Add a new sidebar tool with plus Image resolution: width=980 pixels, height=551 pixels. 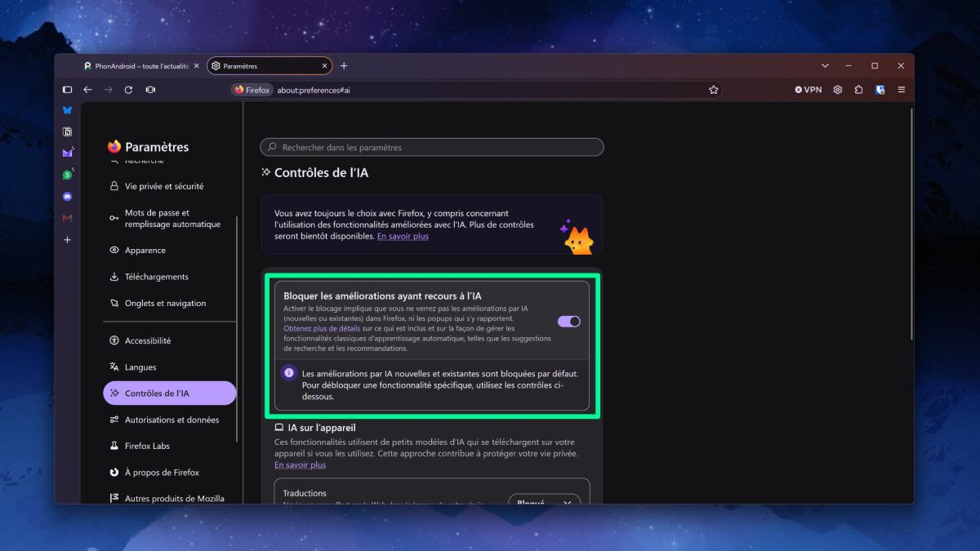[67, 240]
